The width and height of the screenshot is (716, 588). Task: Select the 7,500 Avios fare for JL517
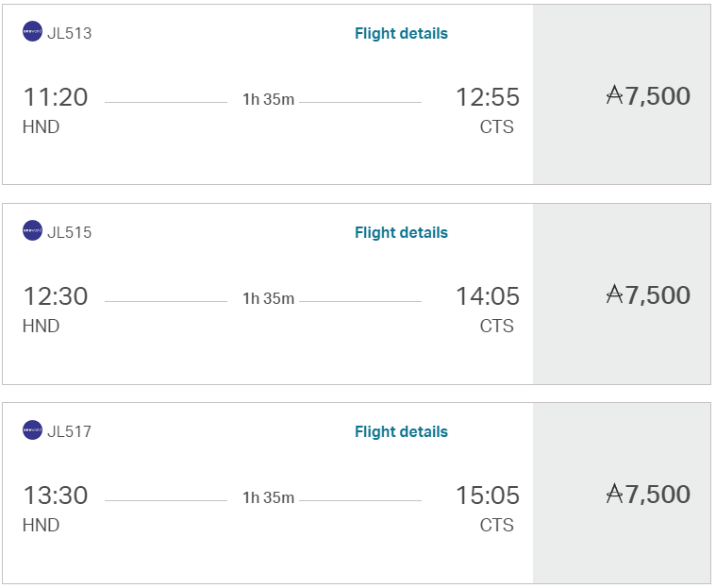pyautogui.click(x=622, y=493)
